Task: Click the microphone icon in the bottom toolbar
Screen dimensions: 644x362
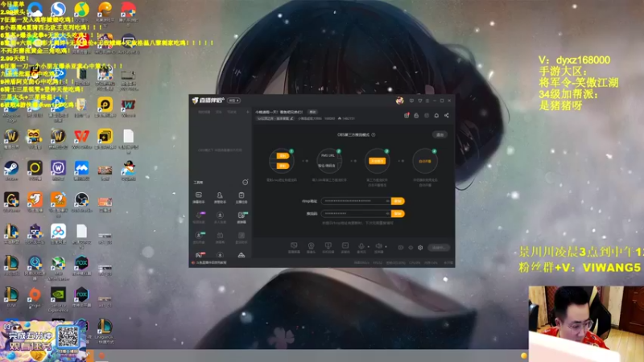Action: click(361, 247)
